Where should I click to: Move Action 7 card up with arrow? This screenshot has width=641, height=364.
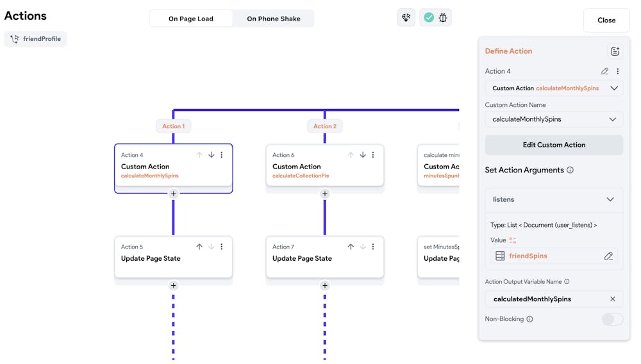pyautogui.click(x=351, y=247)
